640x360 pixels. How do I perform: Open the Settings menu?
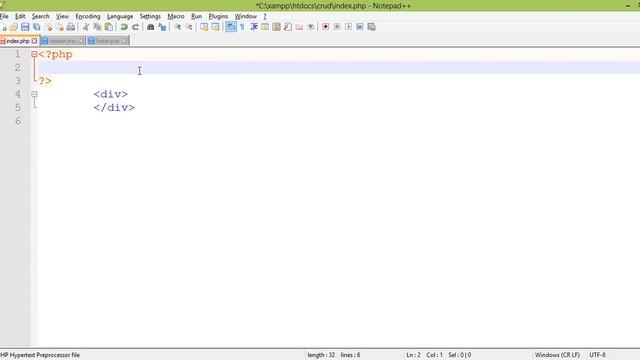(x=150, y=16)
